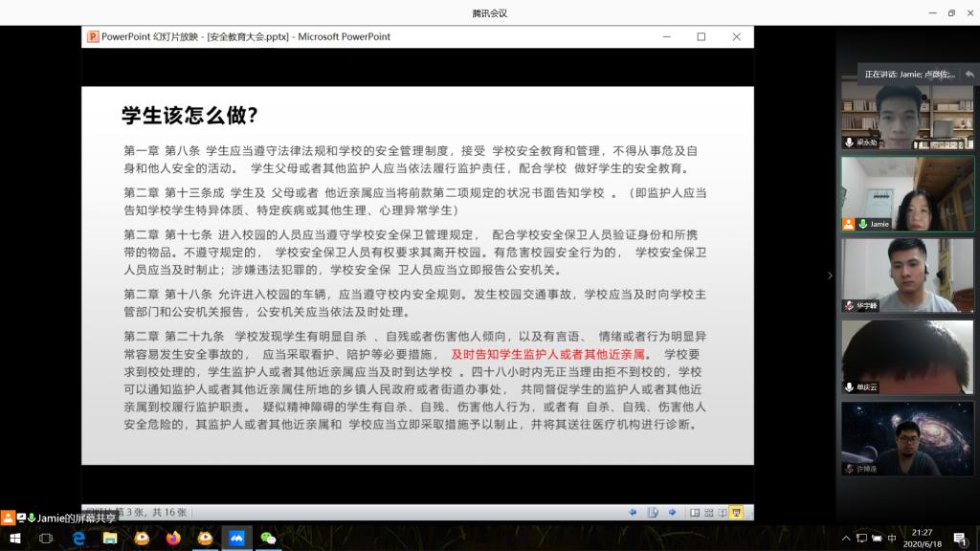
Task: Open Firefox from the taskbar
Action: 173,539
